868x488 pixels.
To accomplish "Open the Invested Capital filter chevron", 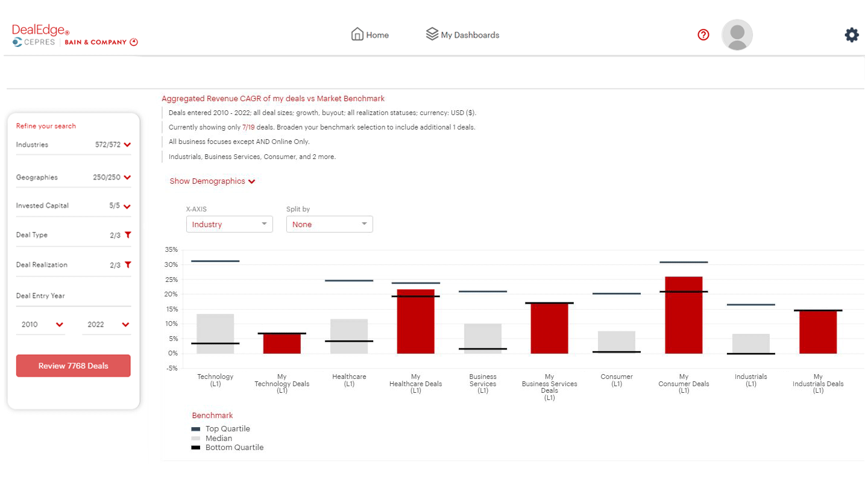I will [x=126, y=205].
